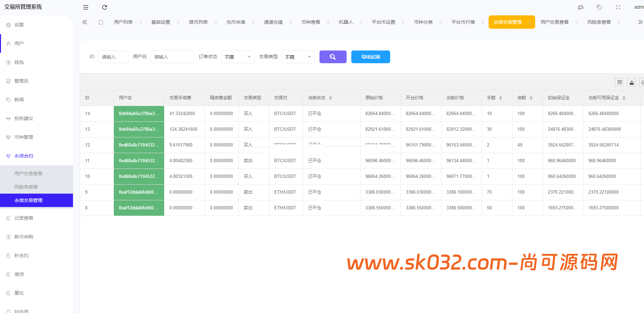Open the theme palette icon in header
Screen dimensions: 644x313
click(x=580, y=7)
